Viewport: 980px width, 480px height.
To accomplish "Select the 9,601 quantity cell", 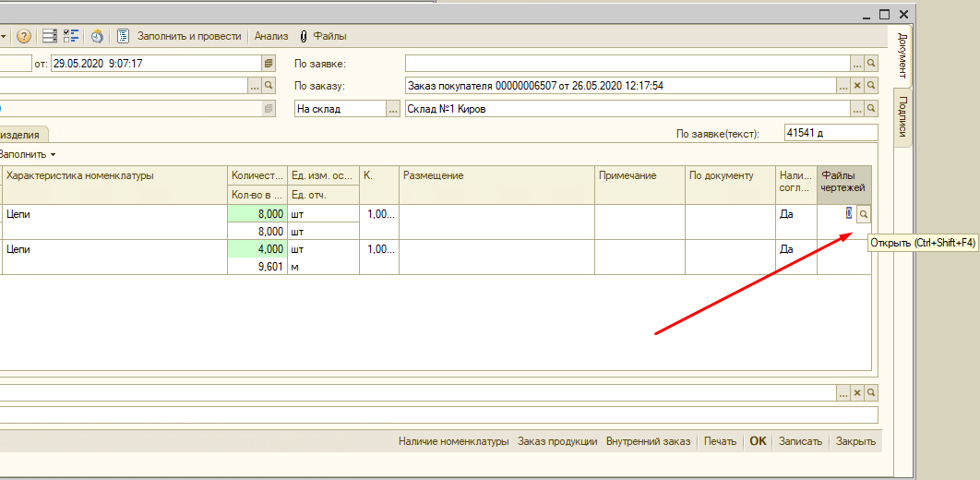I will tap(257, 266).
